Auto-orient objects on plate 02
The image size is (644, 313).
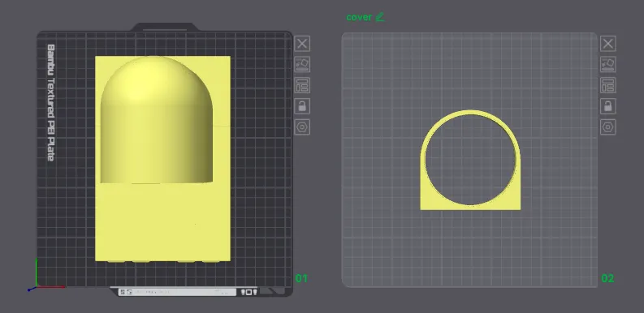(607, 64)
